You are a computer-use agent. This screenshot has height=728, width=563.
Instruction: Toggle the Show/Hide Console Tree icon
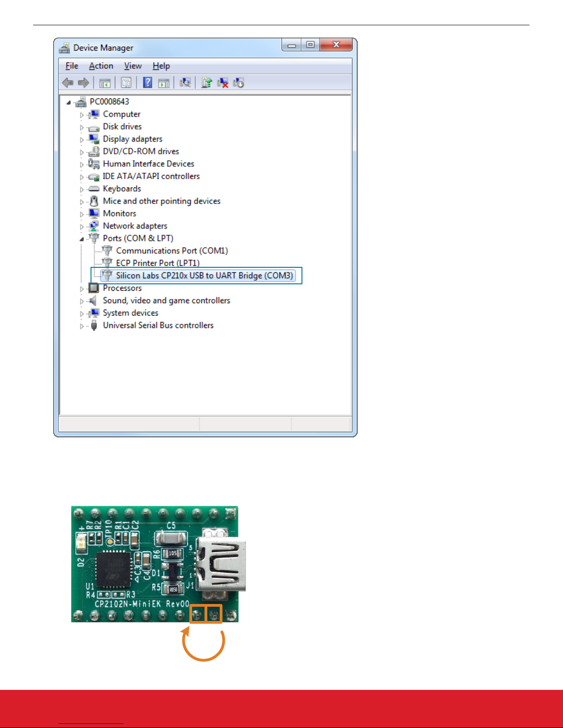pyautogui.click(x=105, y=83)
